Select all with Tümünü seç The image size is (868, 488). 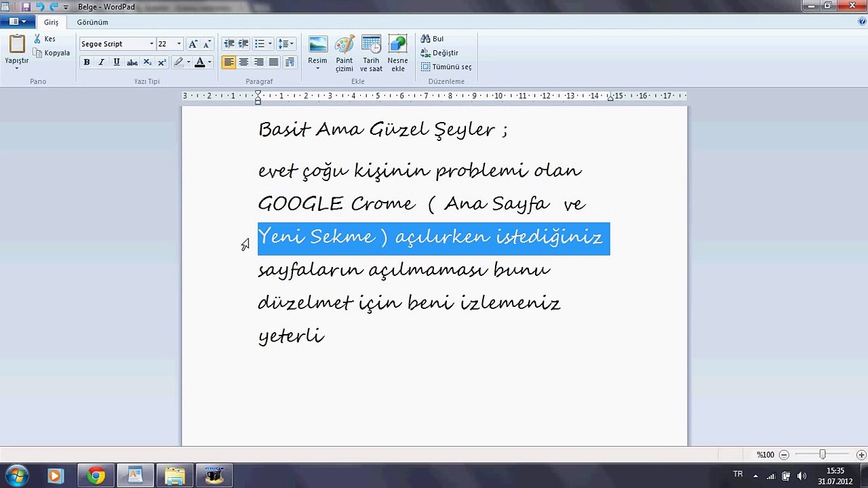pyautogui.click(x=446, y=67)
